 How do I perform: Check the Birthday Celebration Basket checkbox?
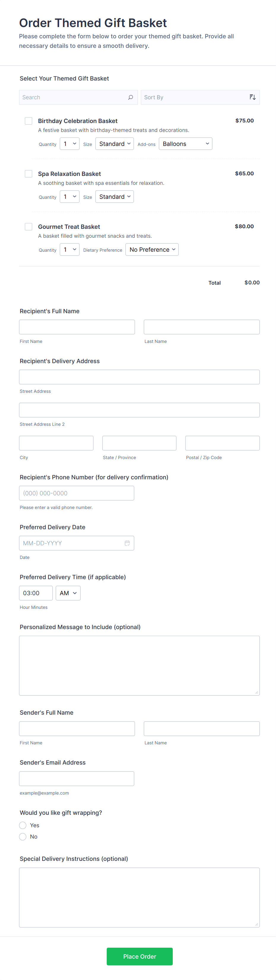coord(28,121)
